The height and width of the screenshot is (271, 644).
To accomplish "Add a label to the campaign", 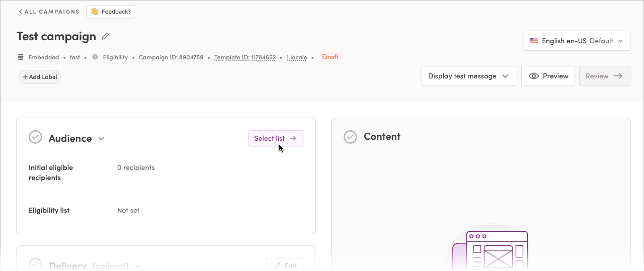I will pos(40,77).
